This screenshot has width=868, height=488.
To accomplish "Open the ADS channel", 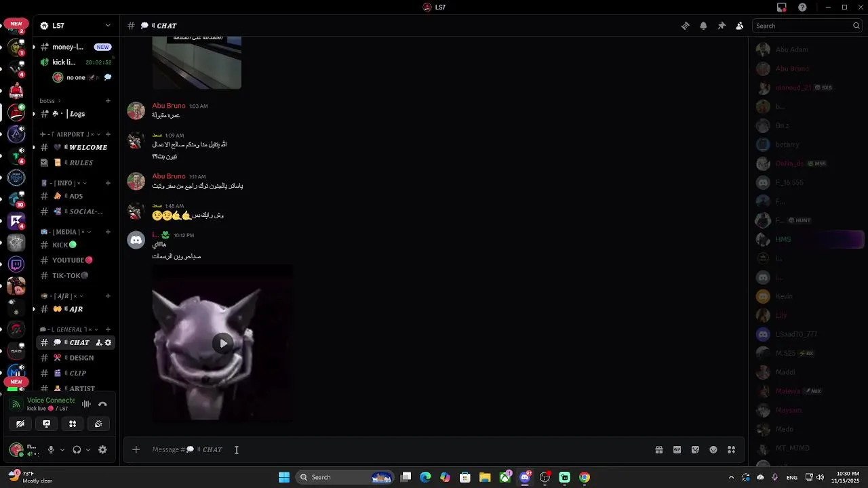I will tap(75, 196).
